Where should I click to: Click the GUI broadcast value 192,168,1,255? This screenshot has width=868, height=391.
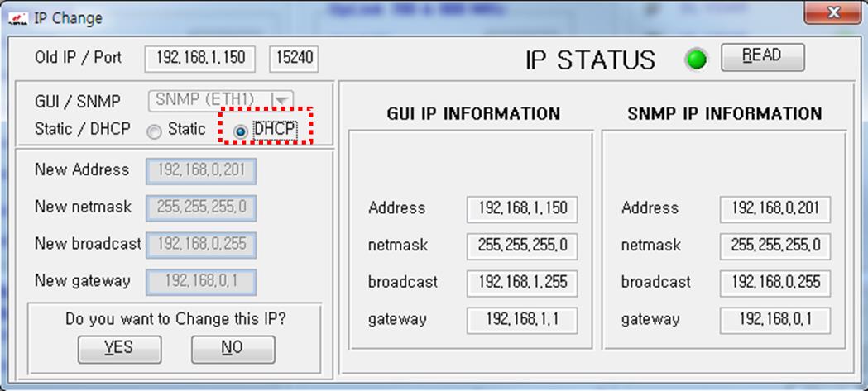522,284
